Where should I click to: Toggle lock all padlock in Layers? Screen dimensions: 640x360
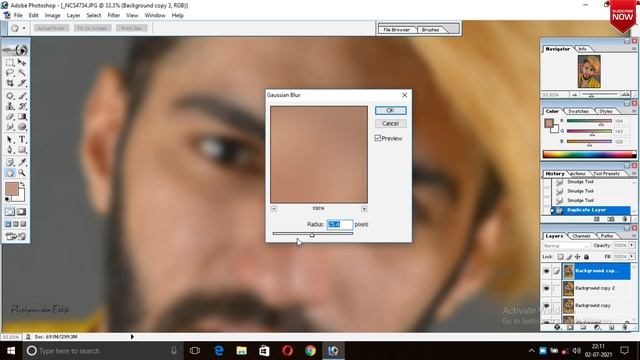pos(587,257)
